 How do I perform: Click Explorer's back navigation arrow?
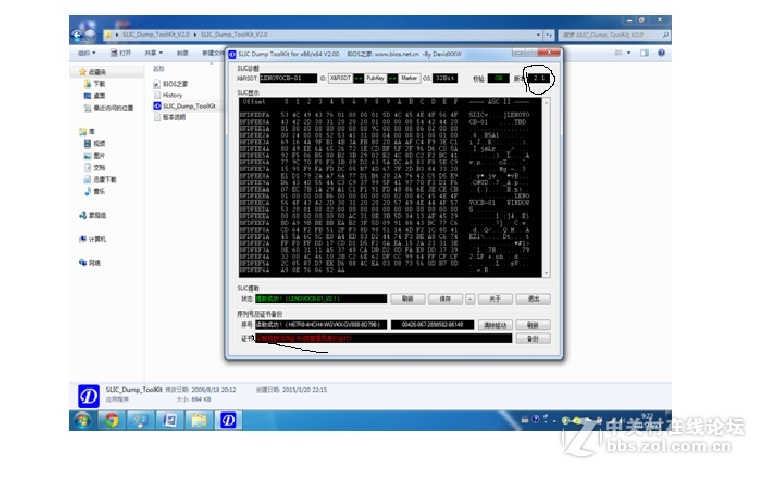point(77,35)
